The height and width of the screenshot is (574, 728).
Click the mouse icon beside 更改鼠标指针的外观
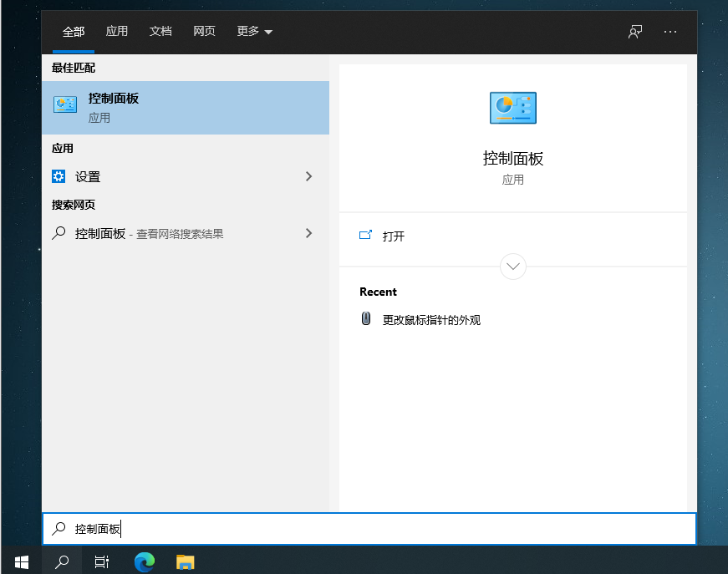coord(366,319)
